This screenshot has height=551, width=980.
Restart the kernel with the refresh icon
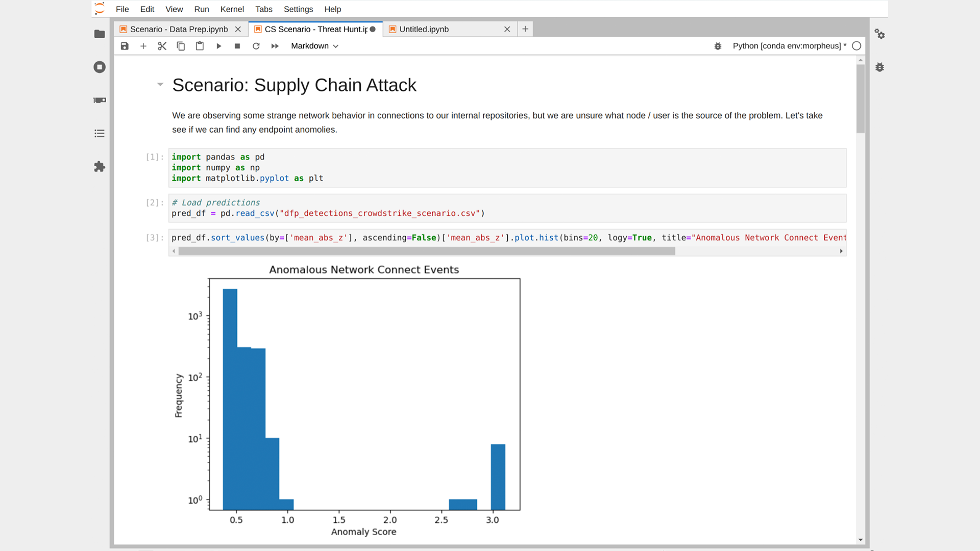(x=256, y=46)
